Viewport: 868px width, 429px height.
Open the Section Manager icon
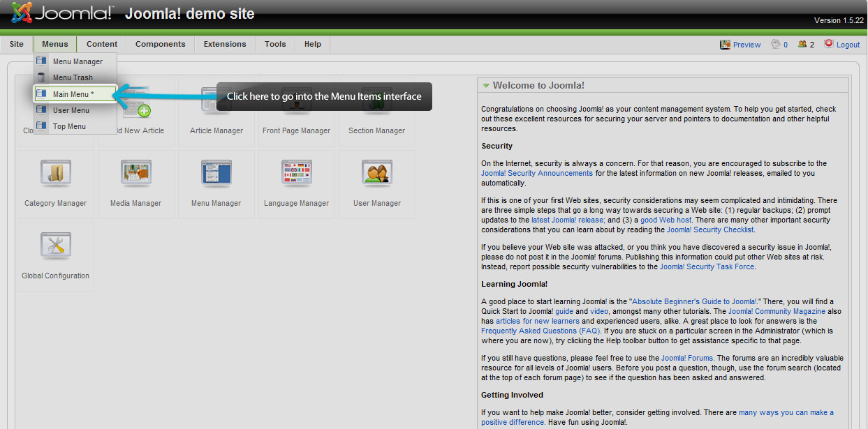377,112
